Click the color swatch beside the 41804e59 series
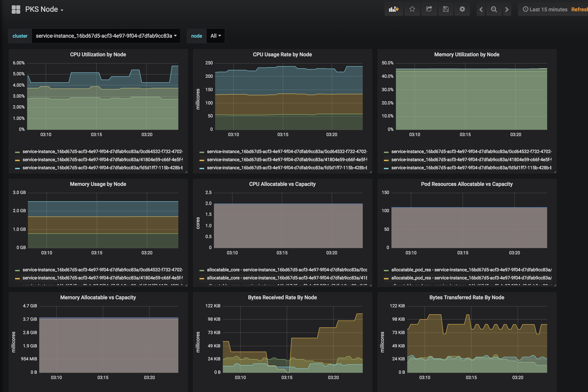 tap(17, 160)
